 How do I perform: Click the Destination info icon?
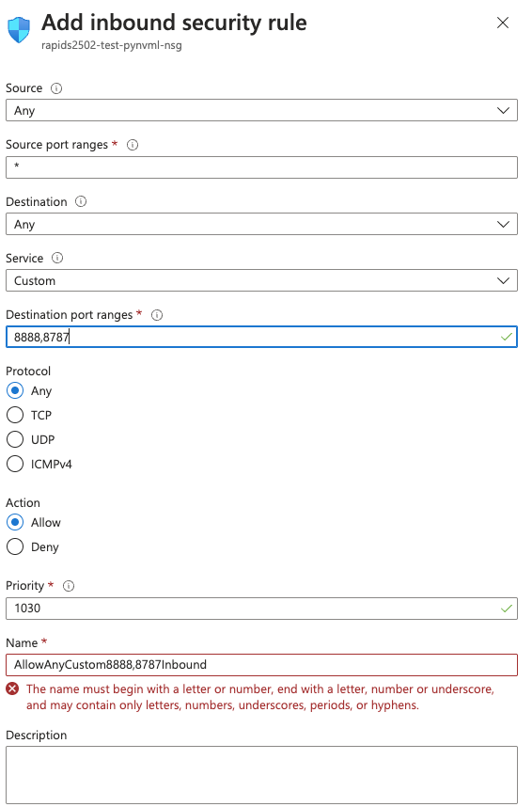coord(81,201)
